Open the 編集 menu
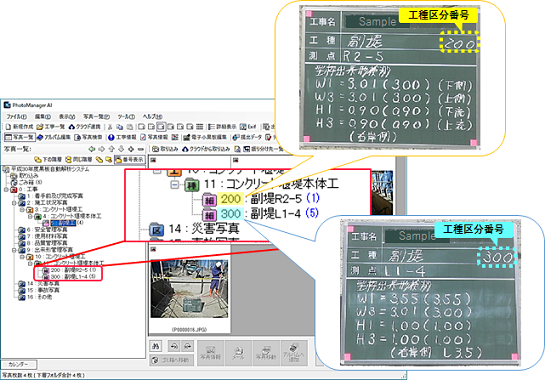Image resolution: width=545 pixels, height=380 pixels. [x=43, y=116]
